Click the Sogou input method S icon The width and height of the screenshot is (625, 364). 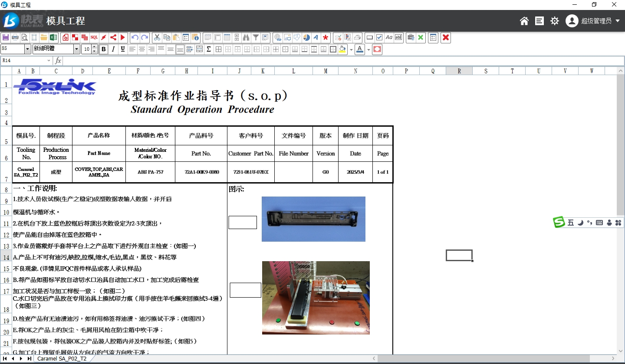point(559,223)
